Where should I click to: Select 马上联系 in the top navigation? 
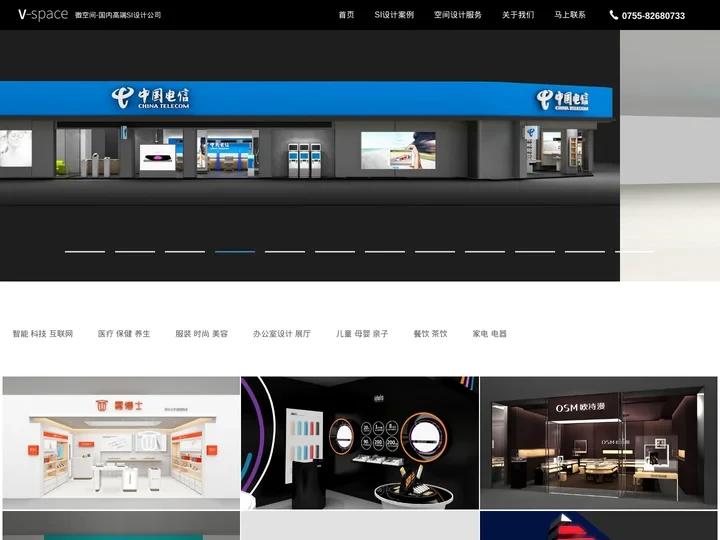tap(570, 15)
